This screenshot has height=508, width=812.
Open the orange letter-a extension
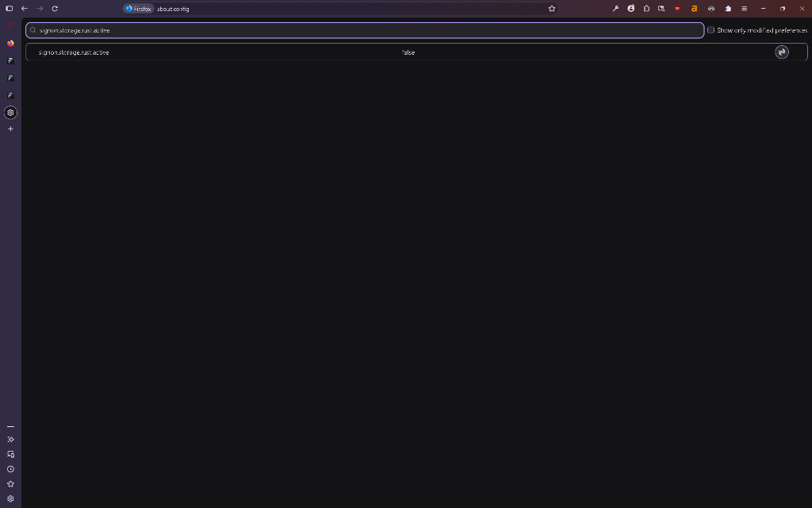pyautogui.click(x=694, y=8)
